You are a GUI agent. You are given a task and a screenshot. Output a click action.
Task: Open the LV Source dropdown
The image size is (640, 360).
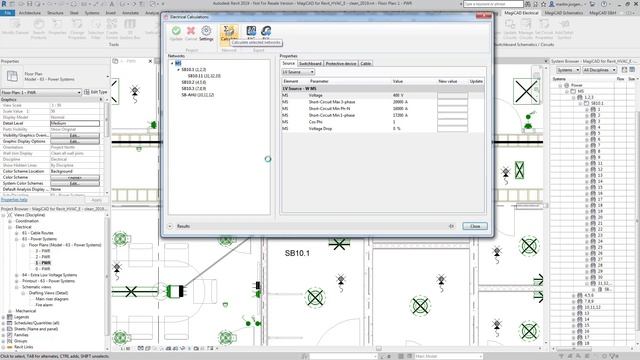pos(298,72)
